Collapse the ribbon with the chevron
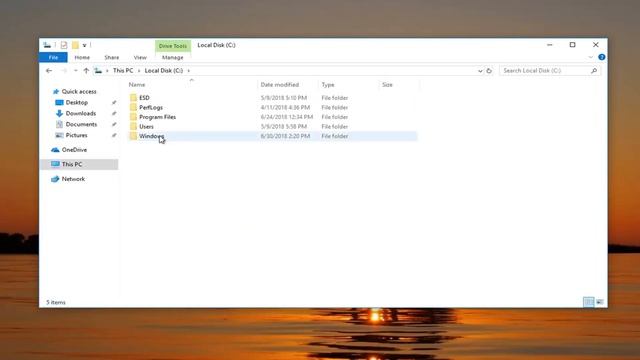The width and height of the screenshot is (640, 360). pyautogui.click(x=591, y=57)
